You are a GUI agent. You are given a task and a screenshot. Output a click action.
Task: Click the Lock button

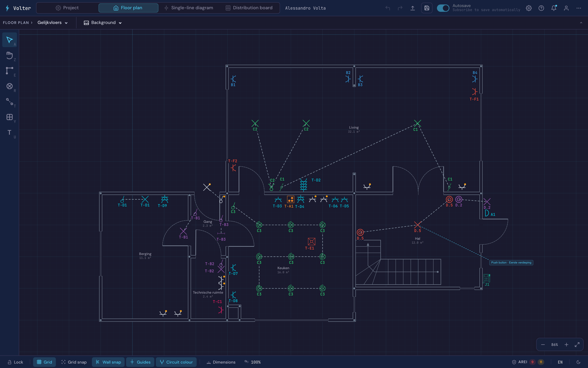click(15, 362)
